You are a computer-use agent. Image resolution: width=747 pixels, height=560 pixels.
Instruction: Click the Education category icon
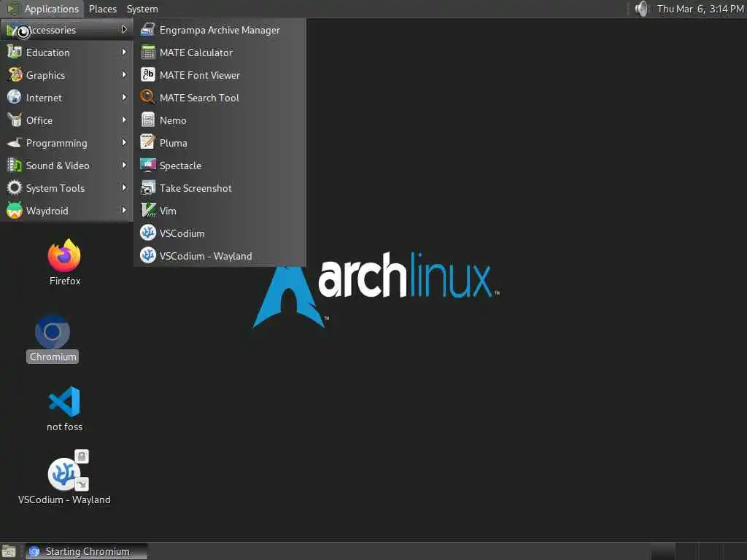click(x=15, y=52)
